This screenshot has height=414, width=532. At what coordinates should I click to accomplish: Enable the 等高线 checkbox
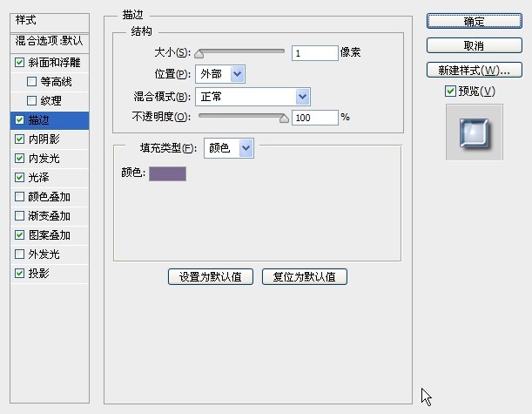click(32, 82)
